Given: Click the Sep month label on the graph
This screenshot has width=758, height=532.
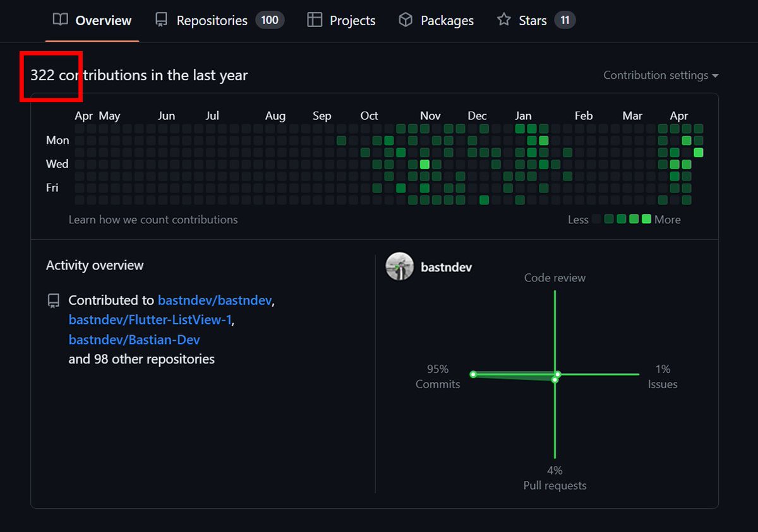Looking at the screenshot, I should tap(322, 116).
